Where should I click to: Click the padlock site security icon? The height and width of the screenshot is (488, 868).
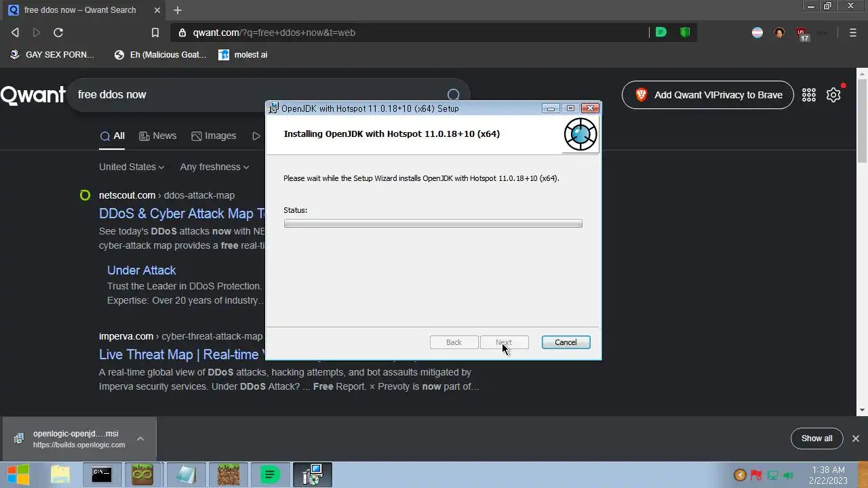point(182,33)
